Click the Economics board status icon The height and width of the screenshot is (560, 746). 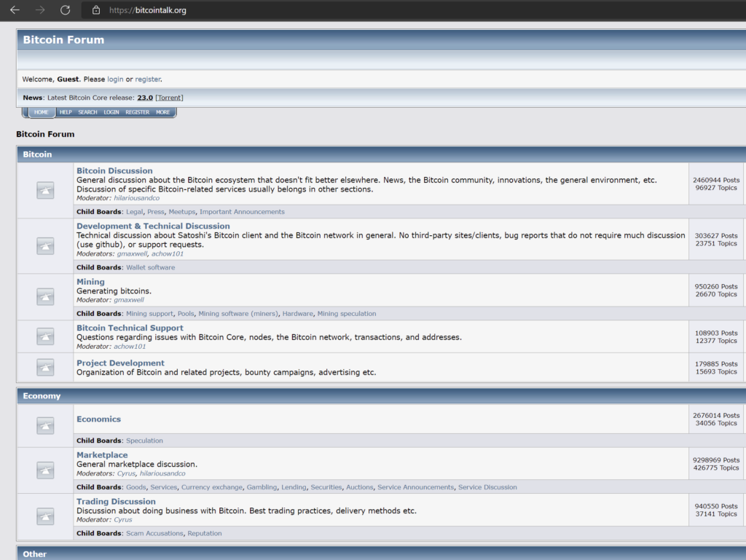point(45,425)
